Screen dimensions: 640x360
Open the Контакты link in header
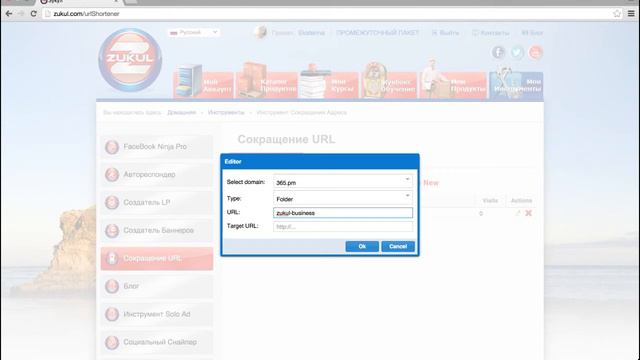491,33
